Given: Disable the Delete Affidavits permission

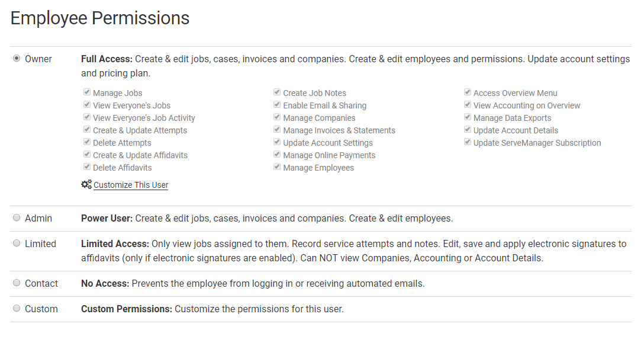Looking at the screenshot, I should tap(87, 166).
